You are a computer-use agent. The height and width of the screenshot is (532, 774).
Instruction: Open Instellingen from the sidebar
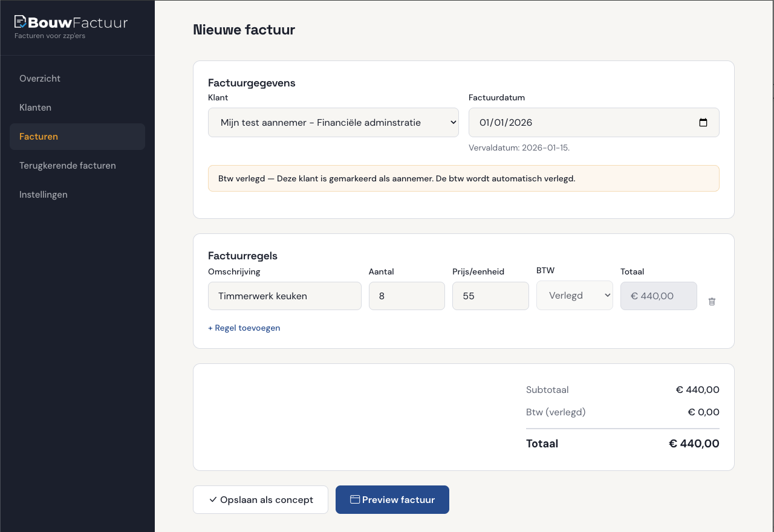pyautogui.click(x=44, y=195)
